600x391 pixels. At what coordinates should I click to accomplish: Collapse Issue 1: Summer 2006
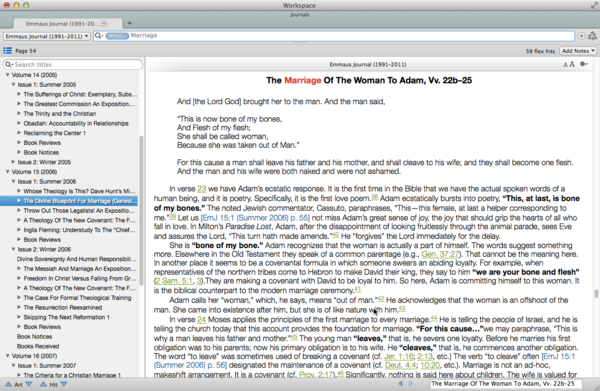13,181
